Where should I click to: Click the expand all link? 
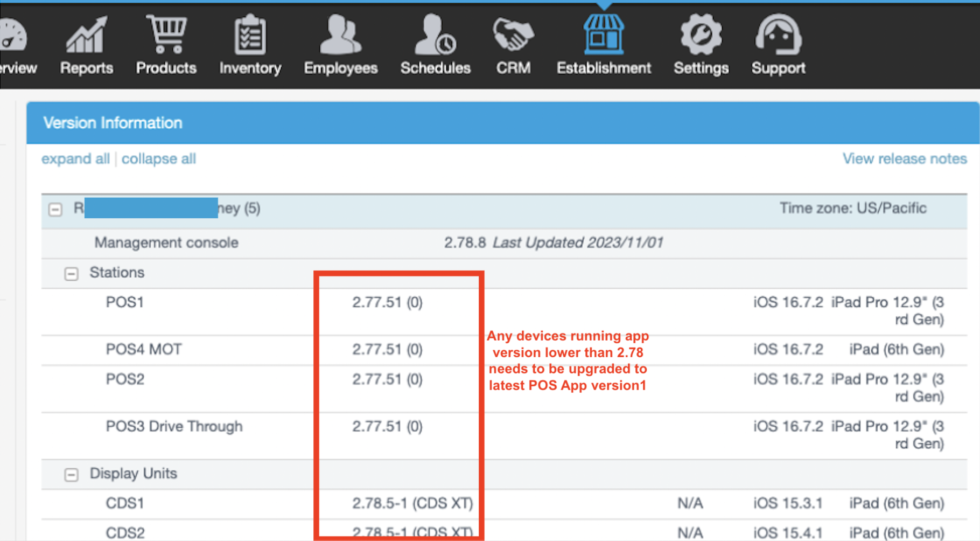click(x=75, y=159)
